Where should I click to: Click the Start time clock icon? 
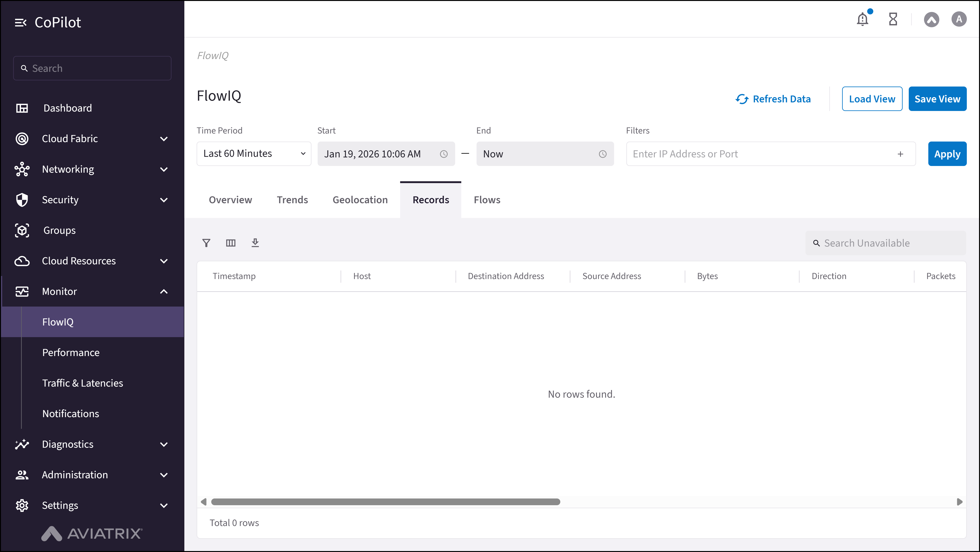(x=444, y=154)
